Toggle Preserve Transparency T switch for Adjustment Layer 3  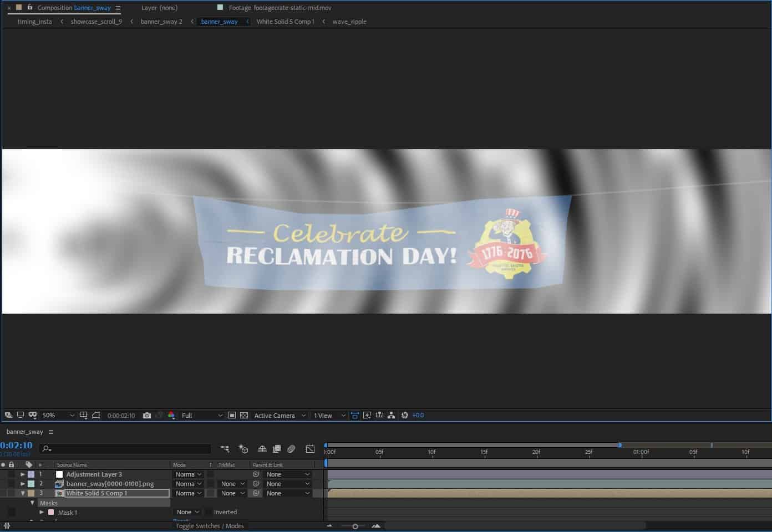tap(211, 474)
